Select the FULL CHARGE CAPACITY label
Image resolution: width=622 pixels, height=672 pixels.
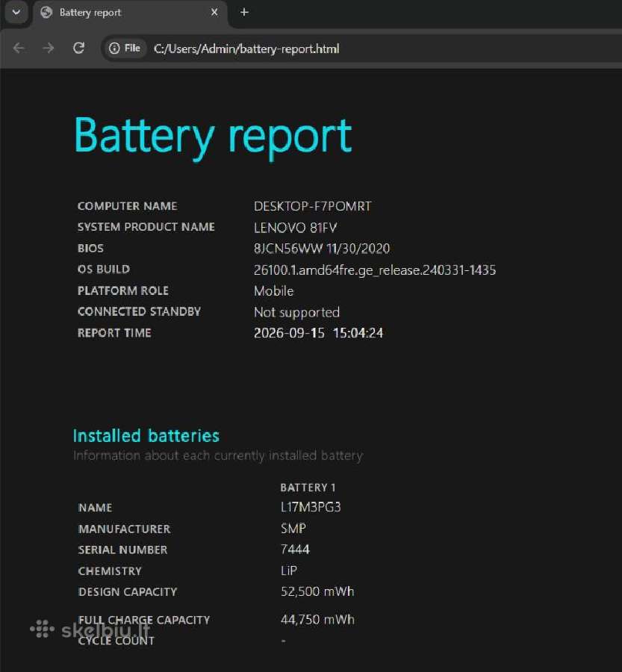pyautogui.click(x=144, y=620)
